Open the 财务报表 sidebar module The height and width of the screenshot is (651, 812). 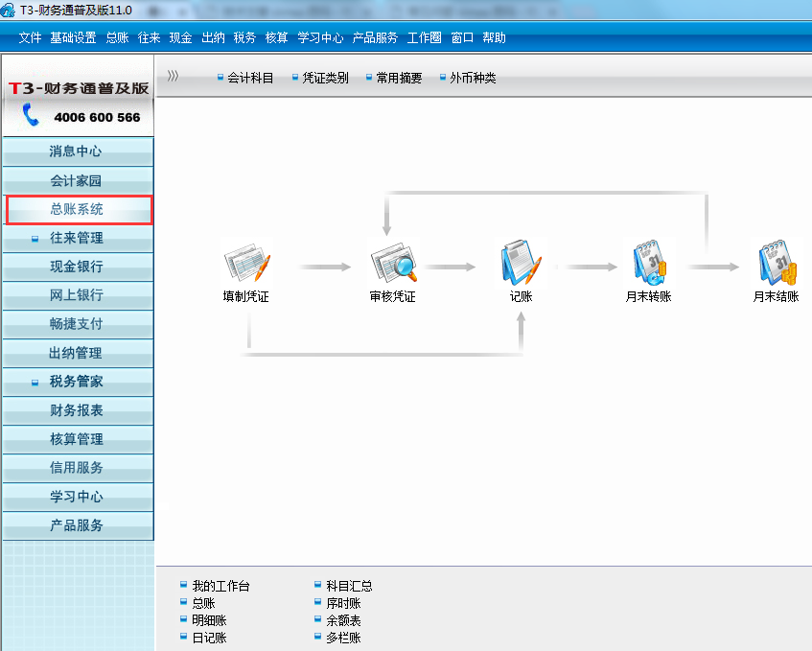pyautogui.click(x=77, y=410)
